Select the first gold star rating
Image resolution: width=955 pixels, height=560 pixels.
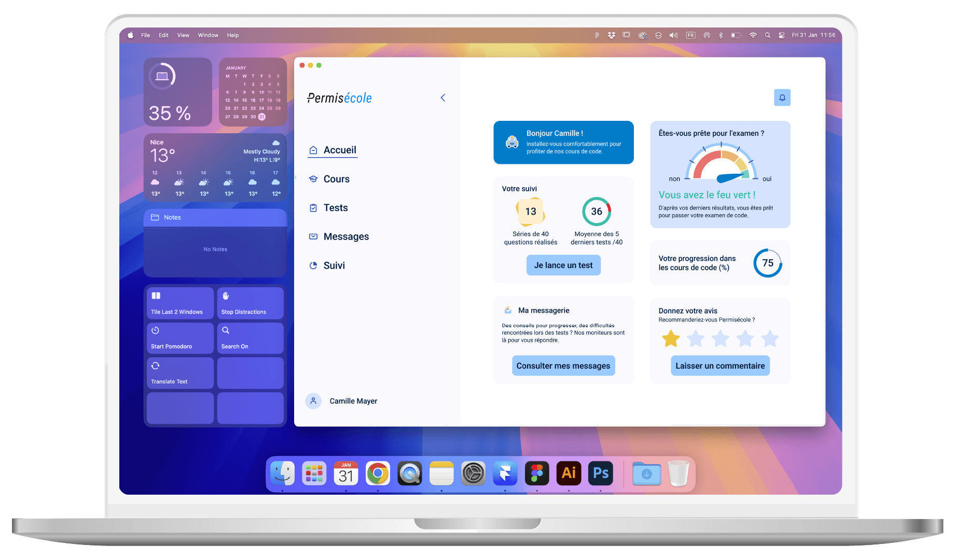[x=671, y=339]
